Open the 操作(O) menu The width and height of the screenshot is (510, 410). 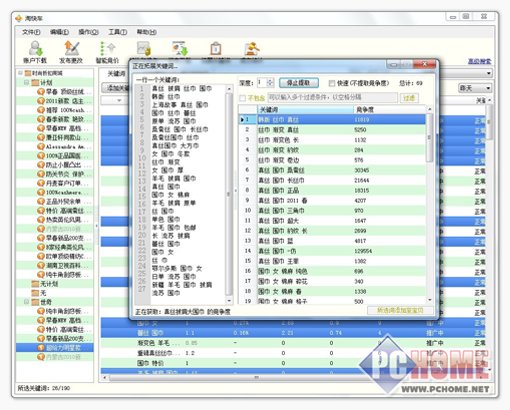(88, 32)
